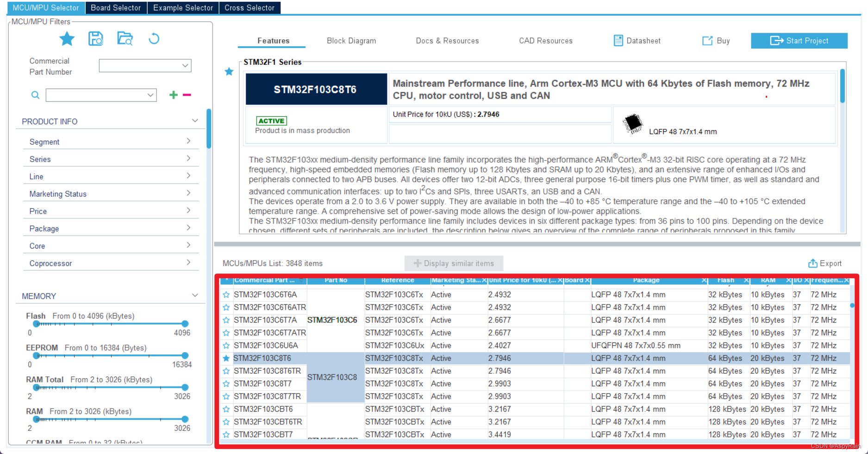Screen dimensions: 868x454
Task: Click the description panel vertical scrollbar
Action: tap(843, 86)
